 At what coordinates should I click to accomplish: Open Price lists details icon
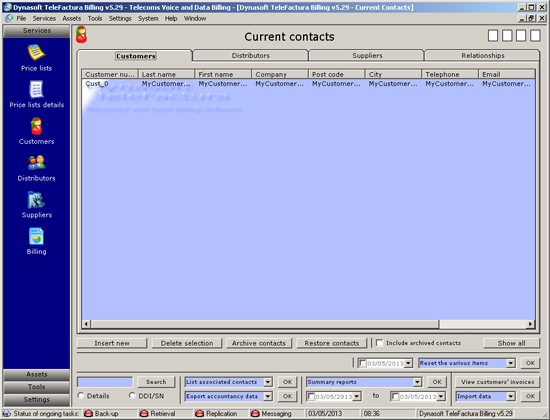tap(36, 89)
